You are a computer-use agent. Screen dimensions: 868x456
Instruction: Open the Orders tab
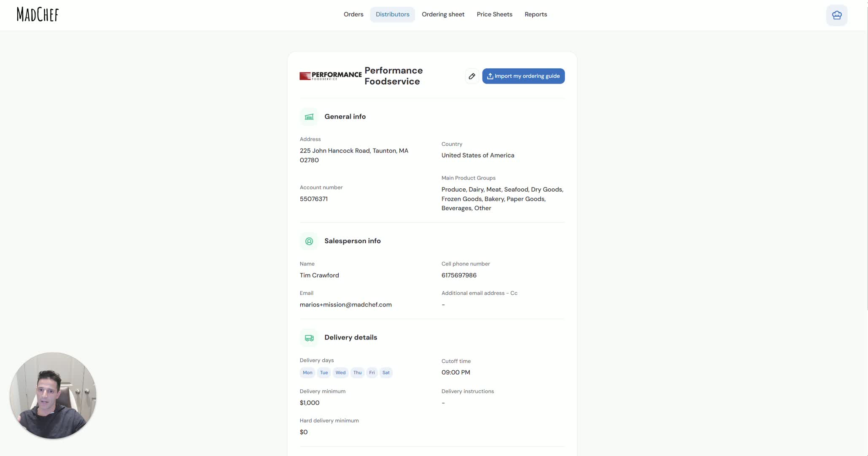pyautogui.click(x=353, y=14)
